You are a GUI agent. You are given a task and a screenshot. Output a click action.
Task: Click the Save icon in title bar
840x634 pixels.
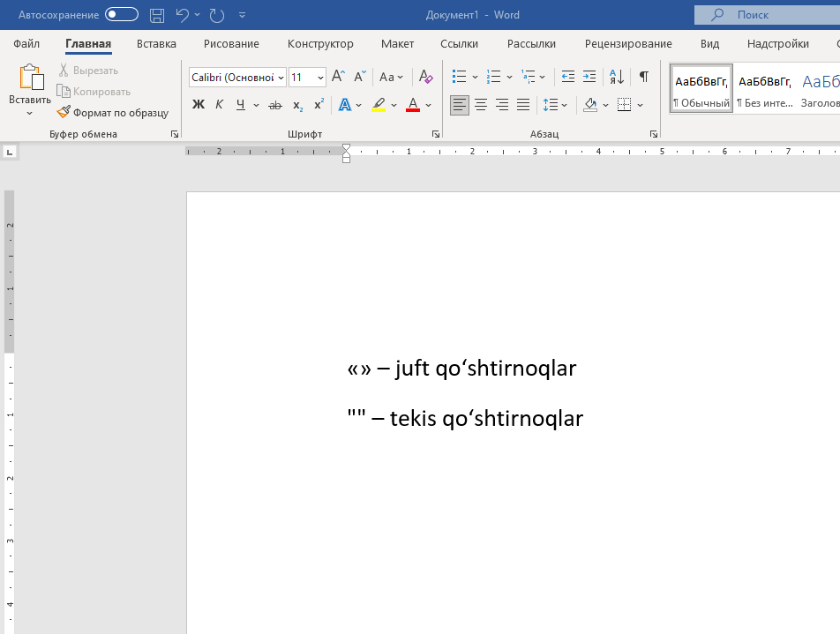[x=157, y=15]
